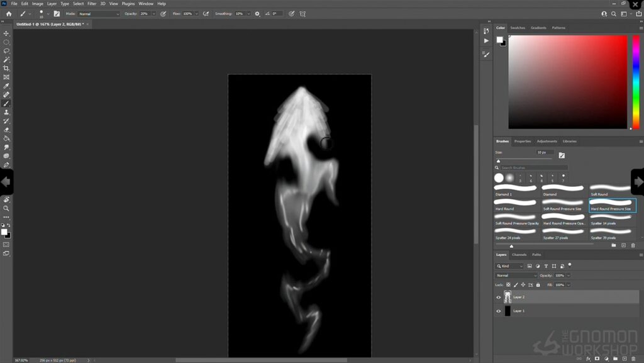
Task: Select the Soft Round brush preset
Action: 610,190
